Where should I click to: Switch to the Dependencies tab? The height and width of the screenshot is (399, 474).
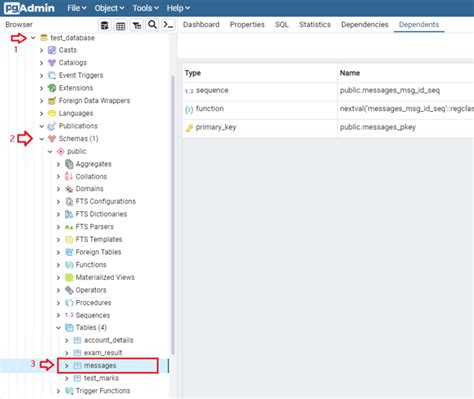click(365, 25)
